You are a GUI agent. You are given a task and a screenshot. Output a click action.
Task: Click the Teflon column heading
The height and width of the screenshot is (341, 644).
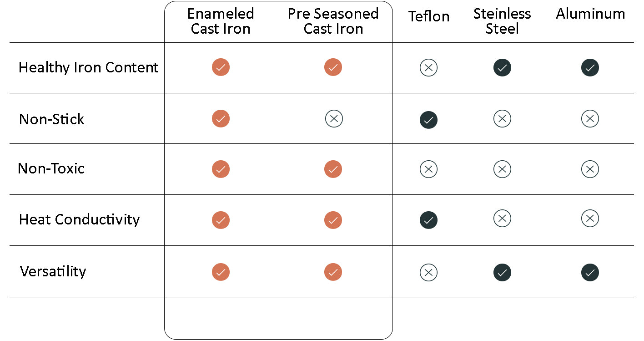point(429,16)
